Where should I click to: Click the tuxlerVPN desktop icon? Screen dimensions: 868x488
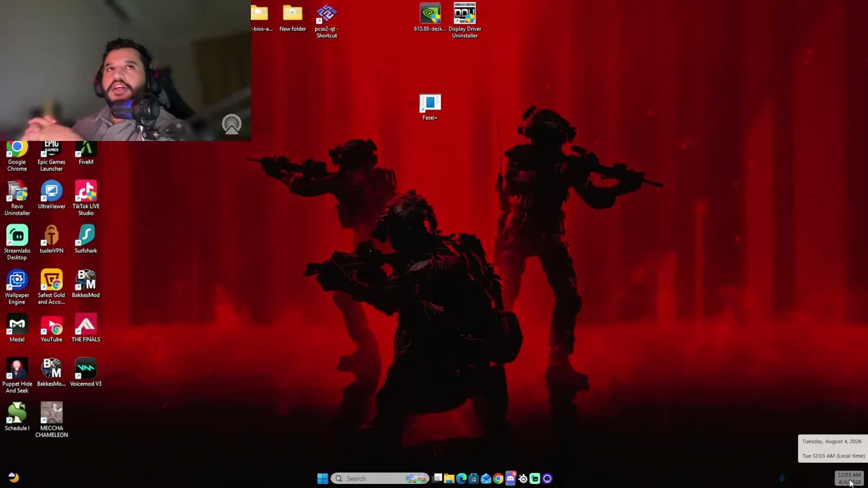click(x=52, y=240)
